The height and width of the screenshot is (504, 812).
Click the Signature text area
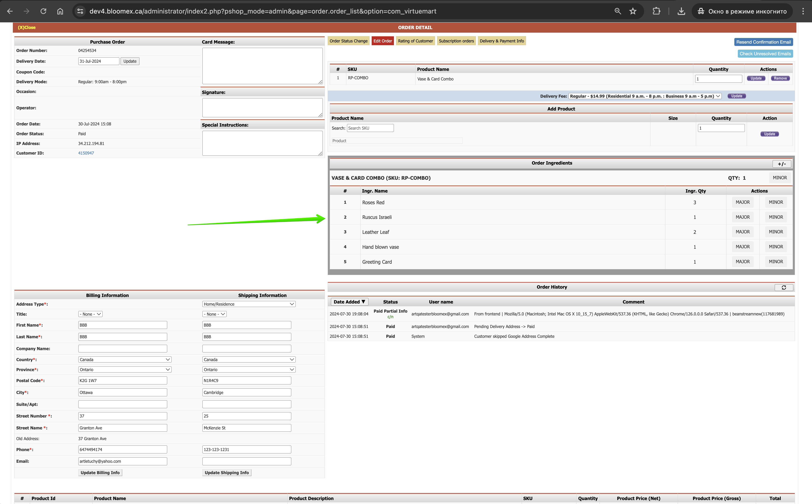coord(262,108)
